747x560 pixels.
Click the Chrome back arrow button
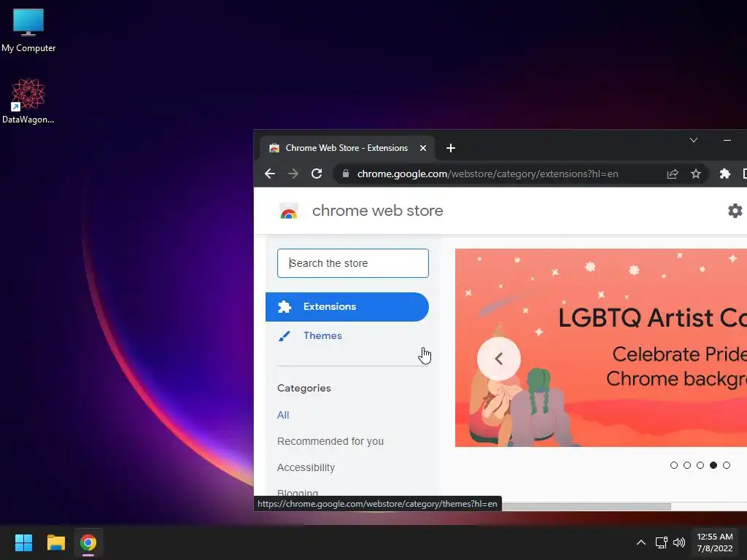click(270, 174)
